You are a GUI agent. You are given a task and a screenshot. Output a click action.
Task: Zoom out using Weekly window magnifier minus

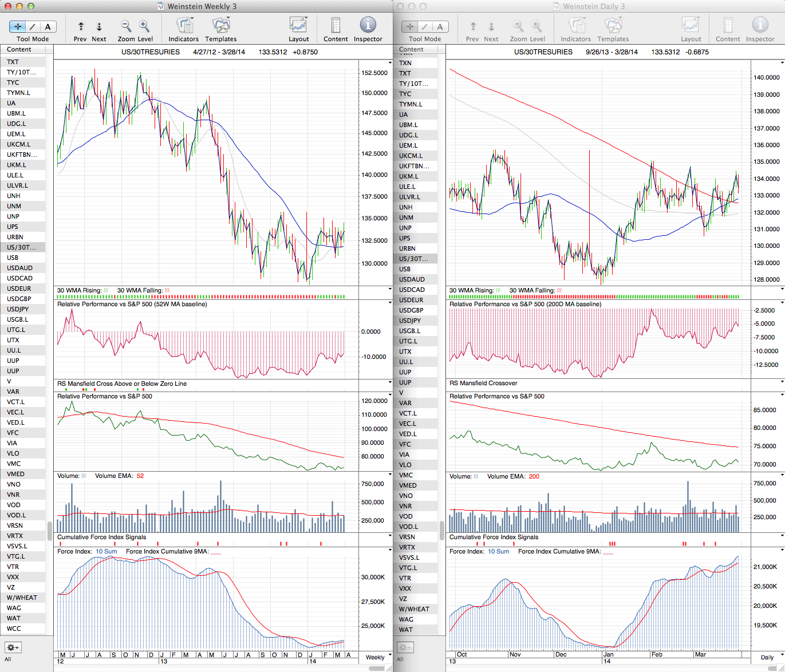[126, 26]
